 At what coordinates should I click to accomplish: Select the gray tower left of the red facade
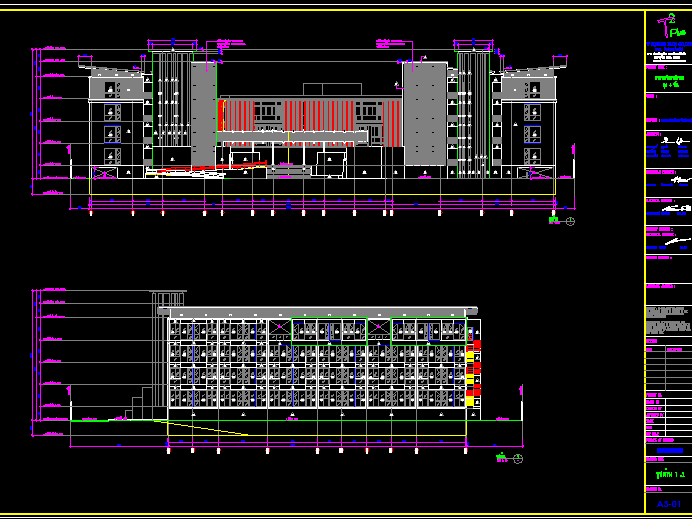[x=203, y=115]
